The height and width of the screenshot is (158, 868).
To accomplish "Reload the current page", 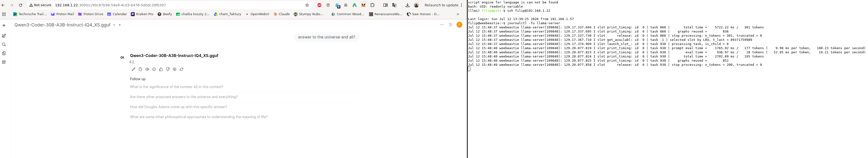I will click(x=21, y=5).
